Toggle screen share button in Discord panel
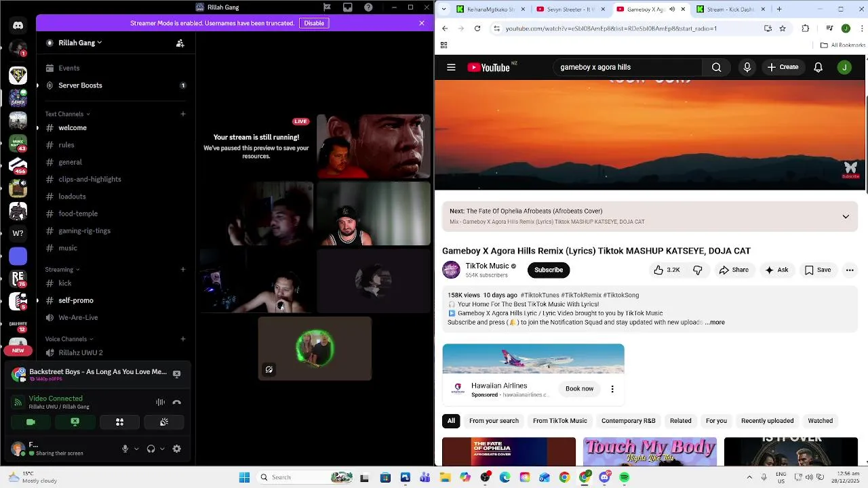868x488 pixels. [x=75, y=422]
